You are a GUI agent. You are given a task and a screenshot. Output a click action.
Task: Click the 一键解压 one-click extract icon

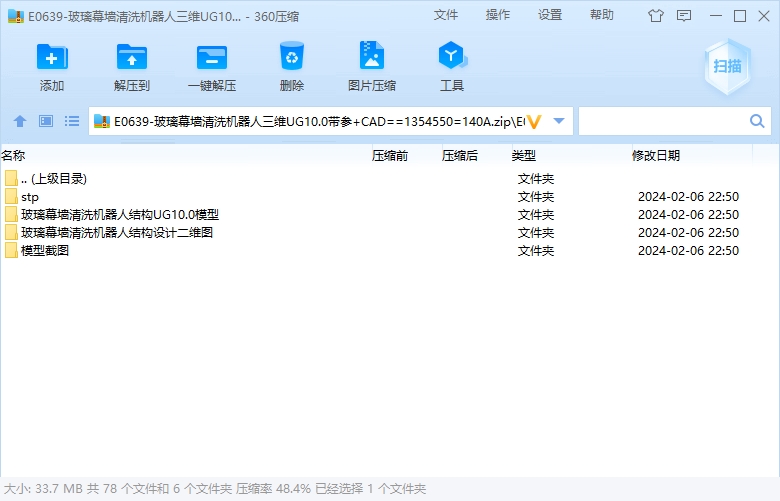point(212,57)
